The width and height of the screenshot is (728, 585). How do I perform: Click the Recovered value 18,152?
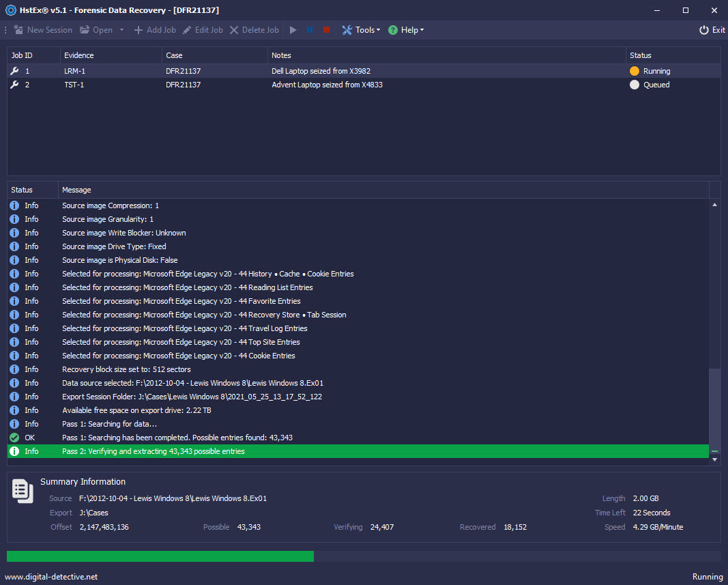(x=515, y=528)
